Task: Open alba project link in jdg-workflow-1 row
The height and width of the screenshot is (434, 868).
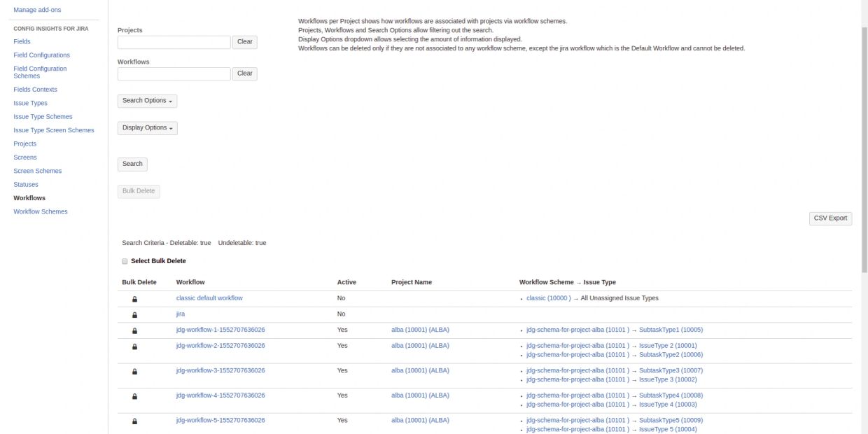Action: click(420, 330)
